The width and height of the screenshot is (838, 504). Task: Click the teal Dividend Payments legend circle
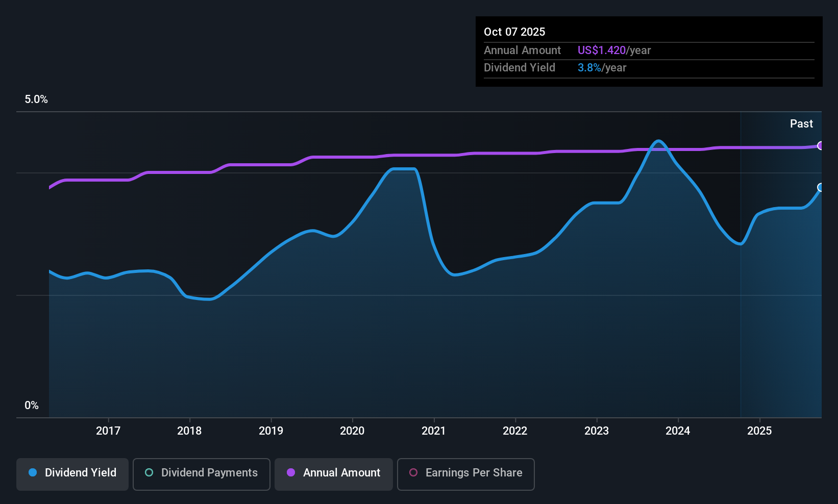pyautogui.click(x=149, y=472)
